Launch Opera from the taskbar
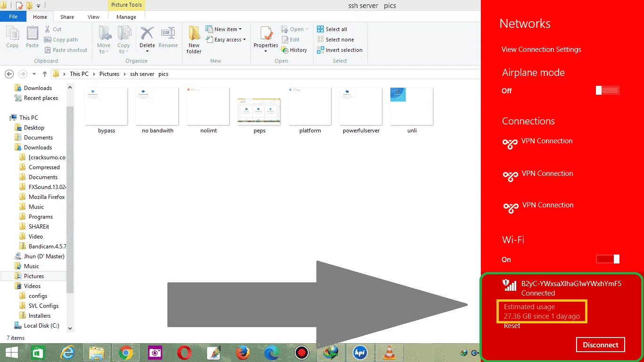Viewport: 644px width, 362px height. click(x=184, y=353)
